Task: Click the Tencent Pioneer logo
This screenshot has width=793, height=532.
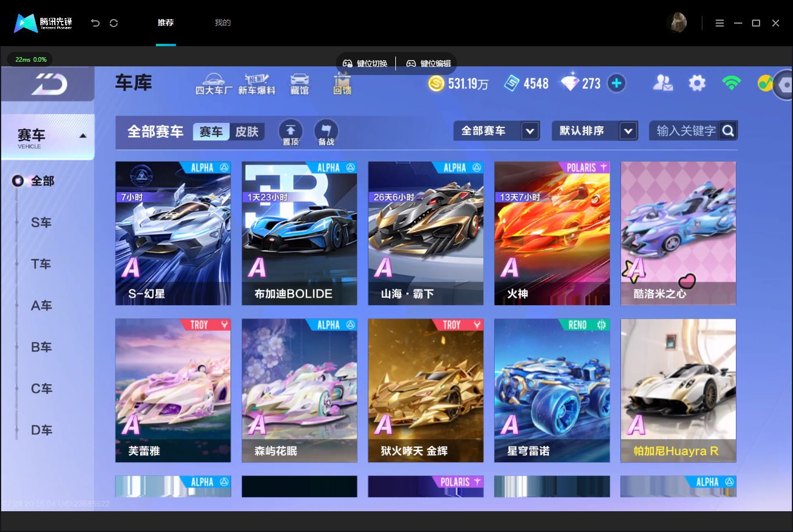Action: (43, 23)
